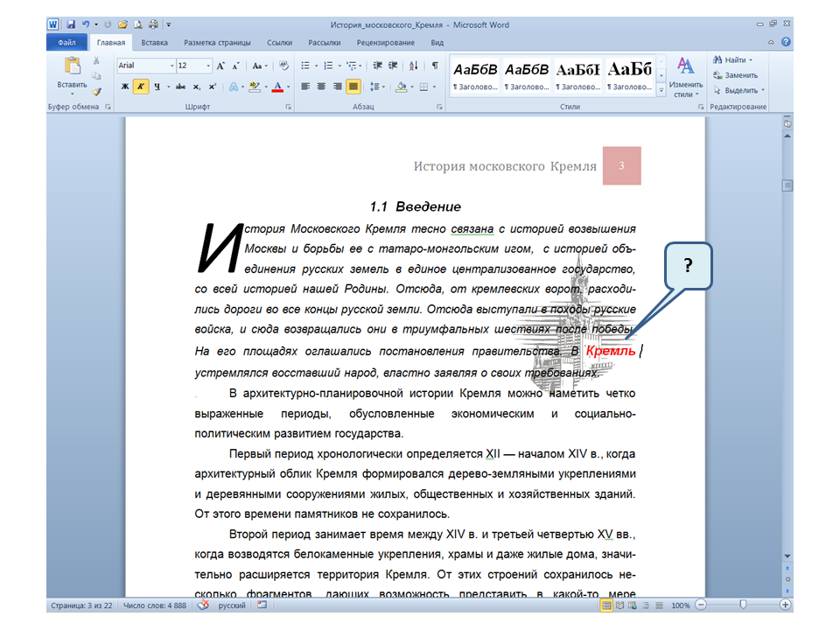Click the Изменить стили button
Viewport: 840px width, 630px height.
(686, 77)
